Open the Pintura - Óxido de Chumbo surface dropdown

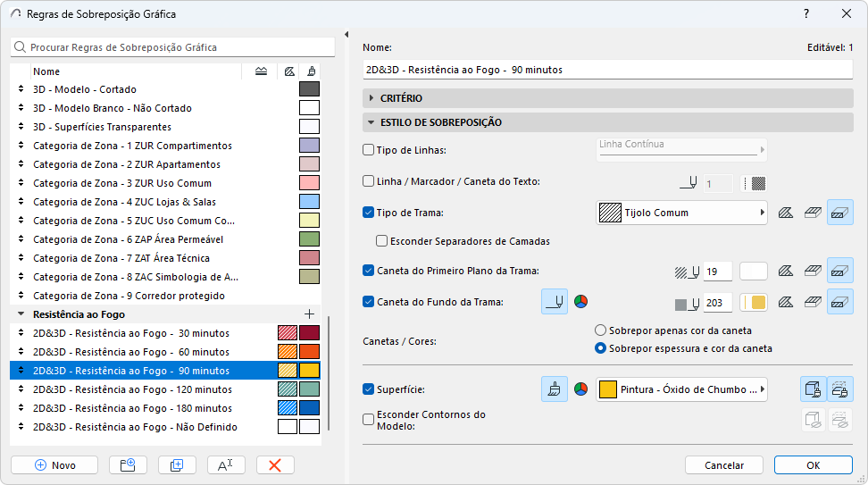pyautogui.click(x=680, y=389)
